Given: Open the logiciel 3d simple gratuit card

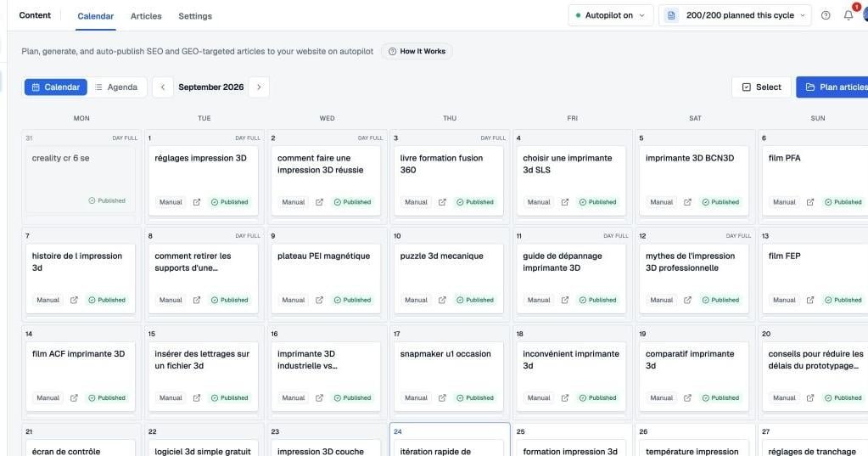Looking at the screenshot, I should tap(203, 448).
